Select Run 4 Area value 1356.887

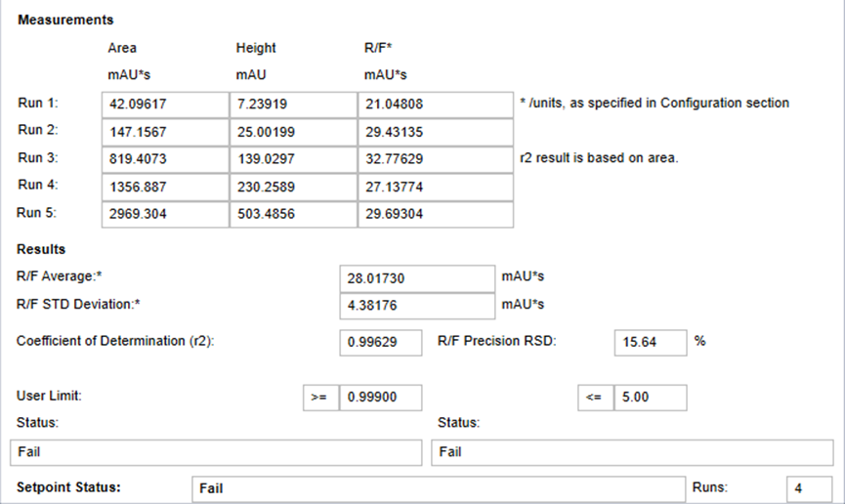click(x=165, y=188)
